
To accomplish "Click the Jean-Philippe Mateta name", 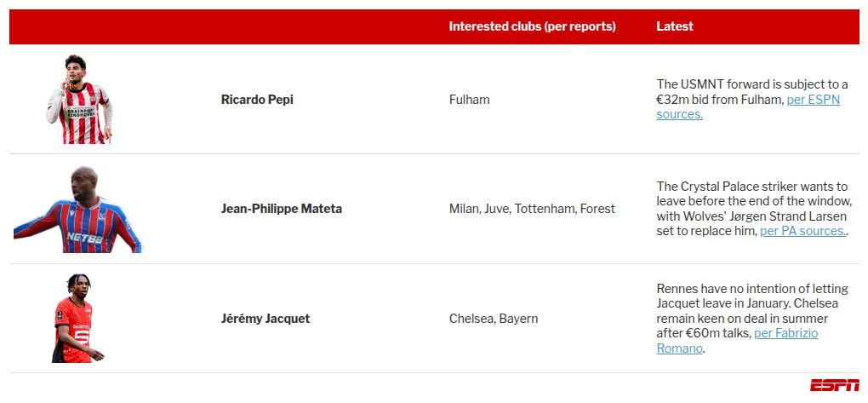I will click(x=281, y=209).
